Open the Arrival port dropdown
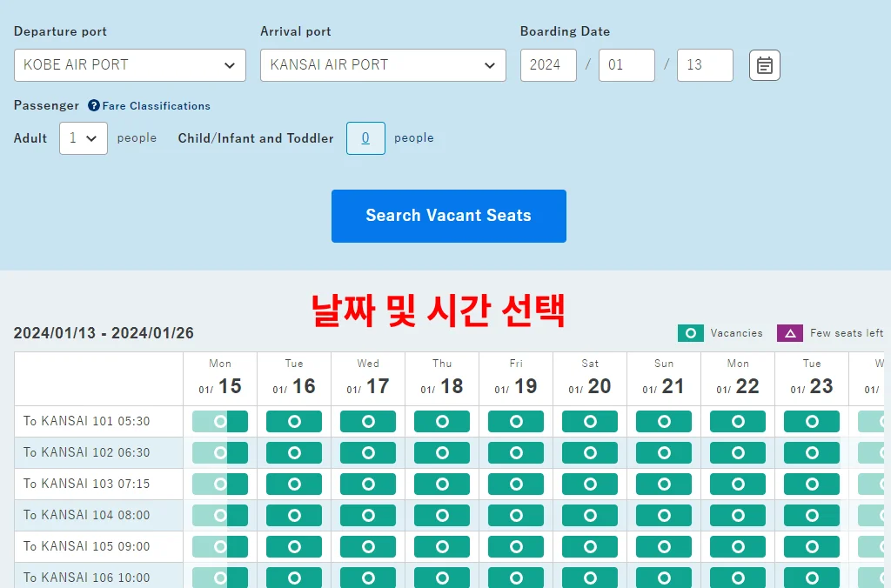891x588 pixels. click(x=382, y=64)
